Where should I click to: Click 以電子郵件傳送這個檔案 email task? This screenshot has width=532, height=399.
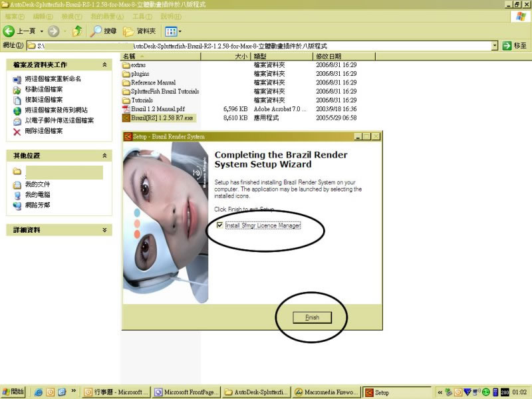pos(59,120)
